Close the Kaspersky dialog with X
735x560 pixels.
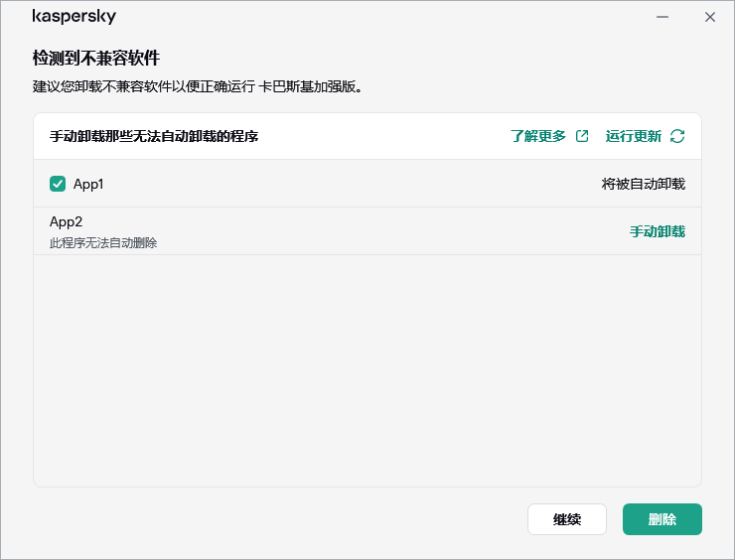click(x=709, y=17)
